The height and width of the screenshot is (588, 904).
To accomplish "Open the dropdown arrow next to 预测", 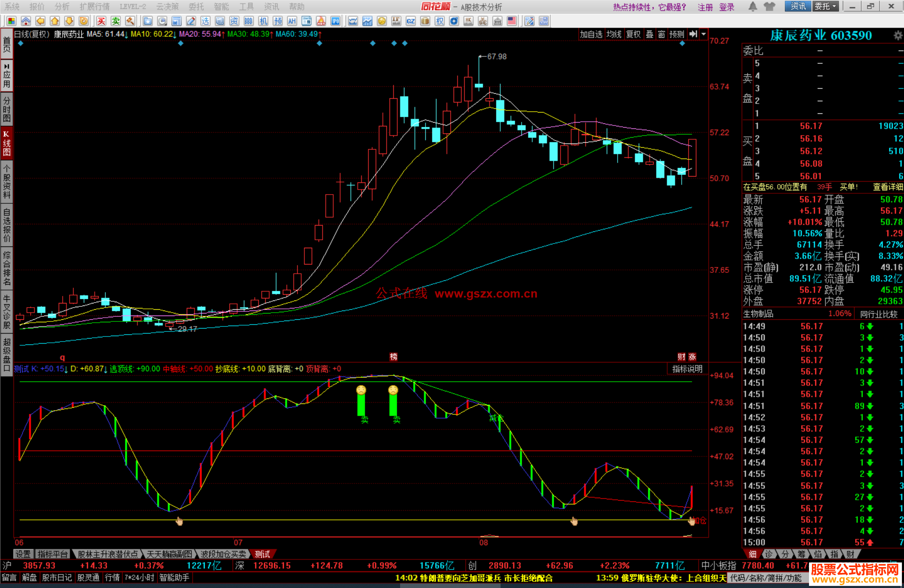I will pos(704,34).
